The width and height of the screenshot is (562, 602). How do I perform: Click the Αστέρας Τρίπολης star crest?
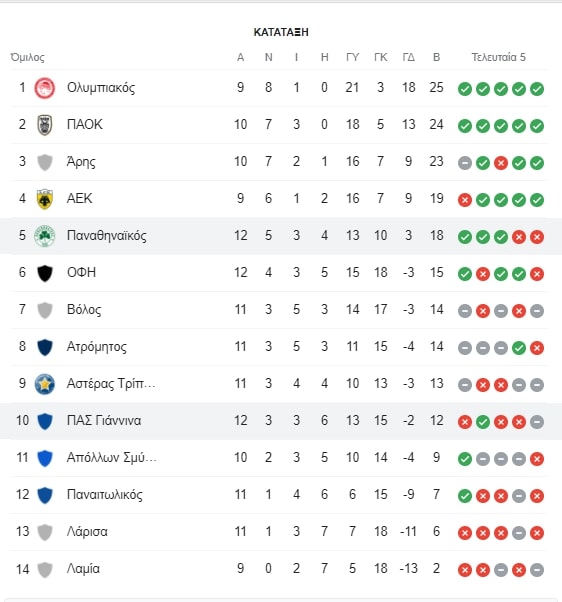tap(45, 384)
